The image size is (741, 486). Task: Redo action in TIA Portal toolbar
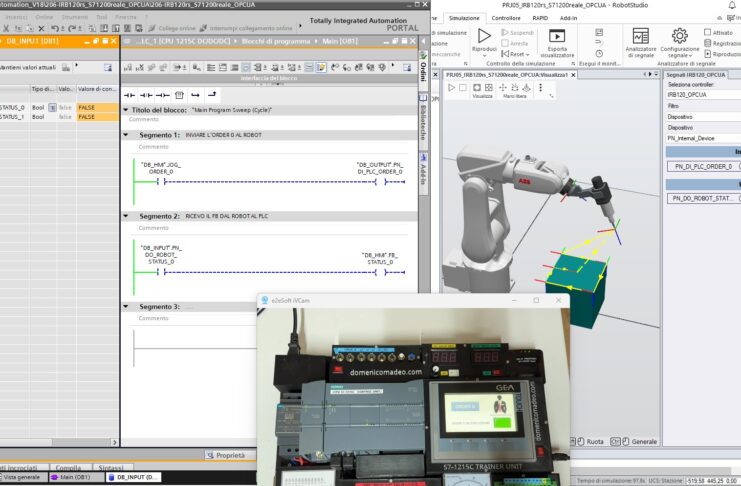[71, 28]
